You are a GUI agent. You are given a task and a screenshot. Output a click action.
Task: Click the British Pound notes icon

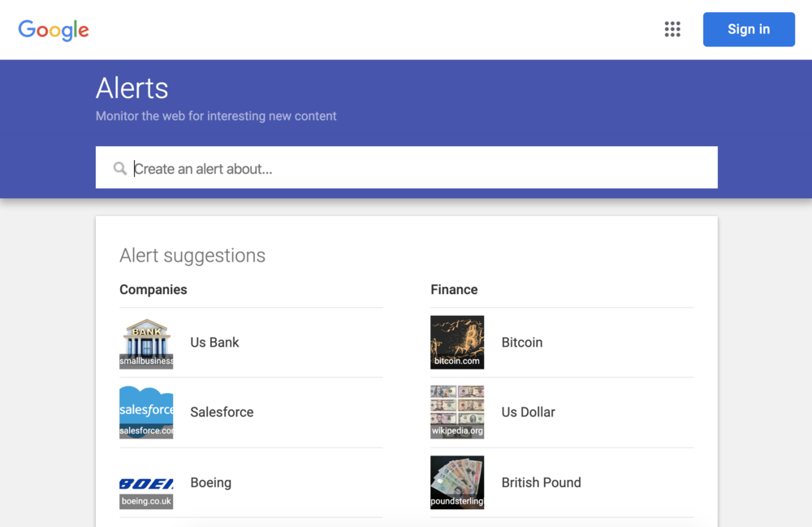(457, 482)
